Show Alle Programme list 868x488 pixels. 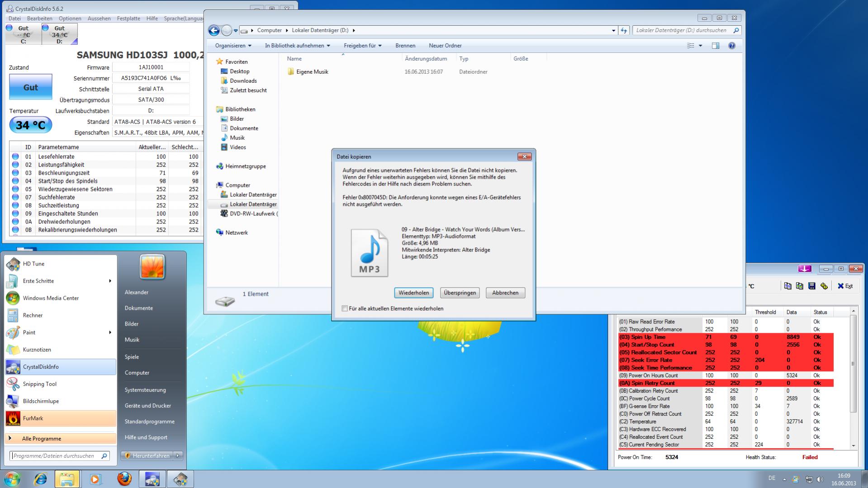60,439
